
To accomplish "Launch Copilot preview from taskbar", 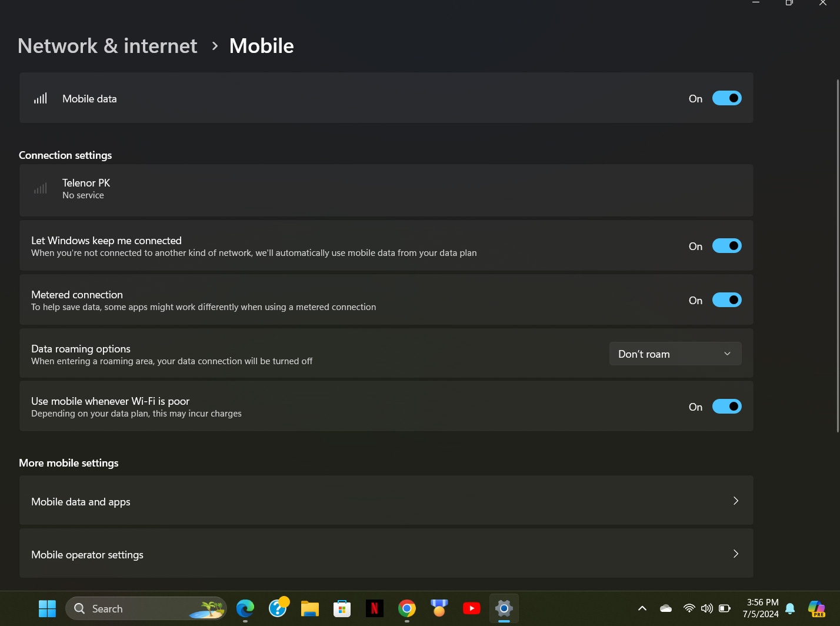I will tap(816, 608).
